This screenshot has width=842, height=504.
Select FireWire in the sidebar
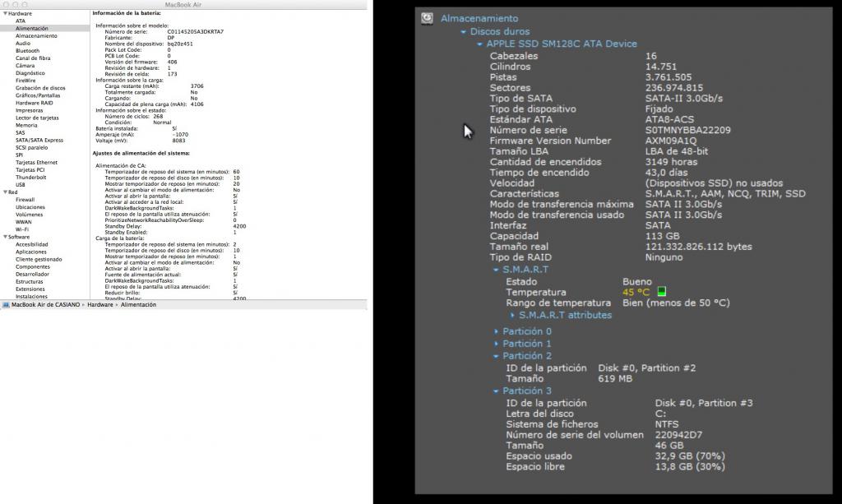click(x=25, y=81)
